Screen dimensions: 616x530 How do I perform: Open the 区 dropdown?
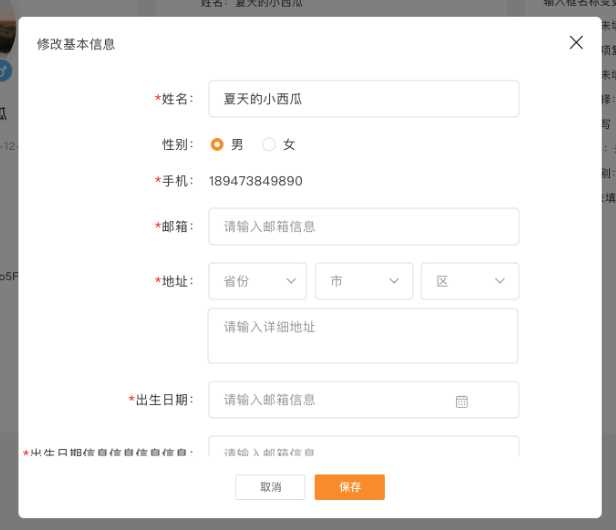470,281
